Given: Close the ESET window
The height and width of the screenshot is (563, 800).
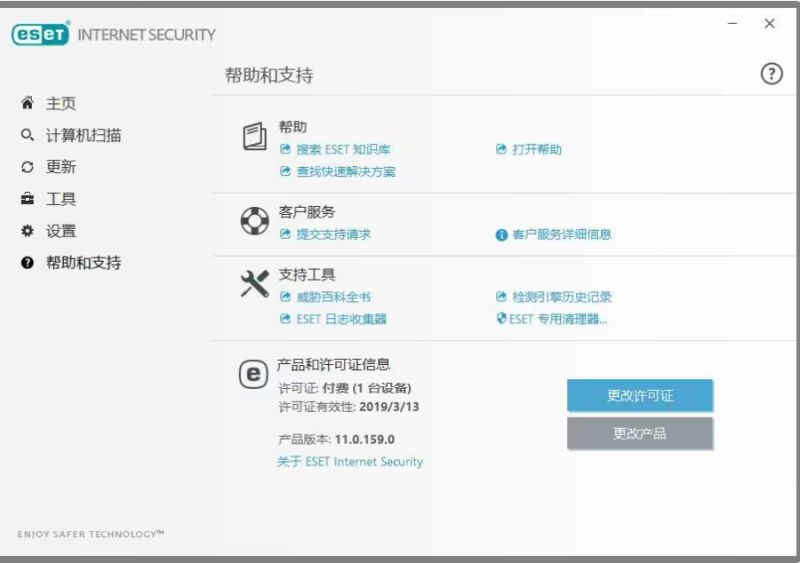Looking at the screenshot, I should point(769,23).
